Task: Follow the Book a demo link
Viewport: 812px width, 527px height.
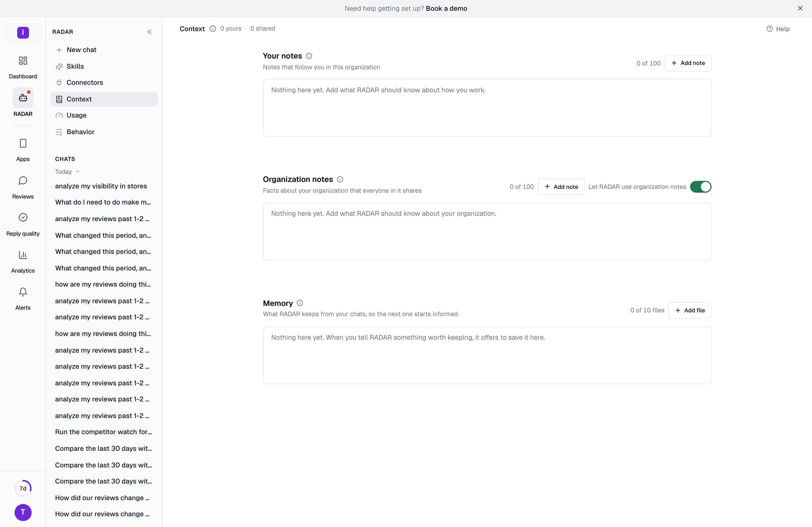Action: 446,9
